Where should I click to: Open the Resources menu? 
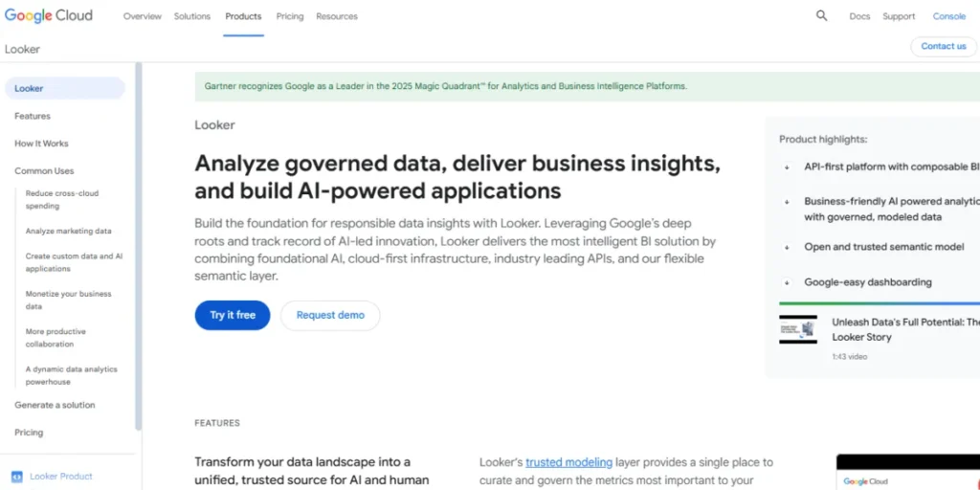pyautogui.click(x=337, y=16)
